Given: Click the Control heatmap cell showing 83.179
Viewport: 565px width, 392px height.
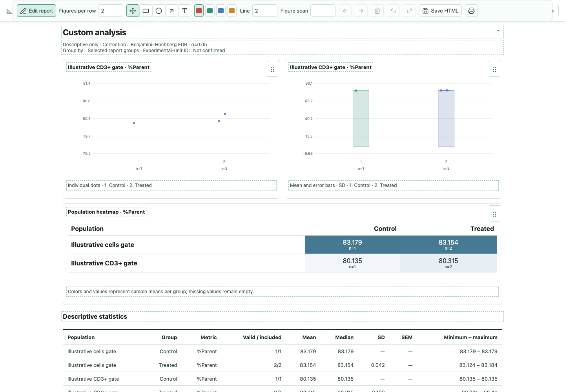Looking at the screenshot, I should pyautogui.click(x=352, y=245).
